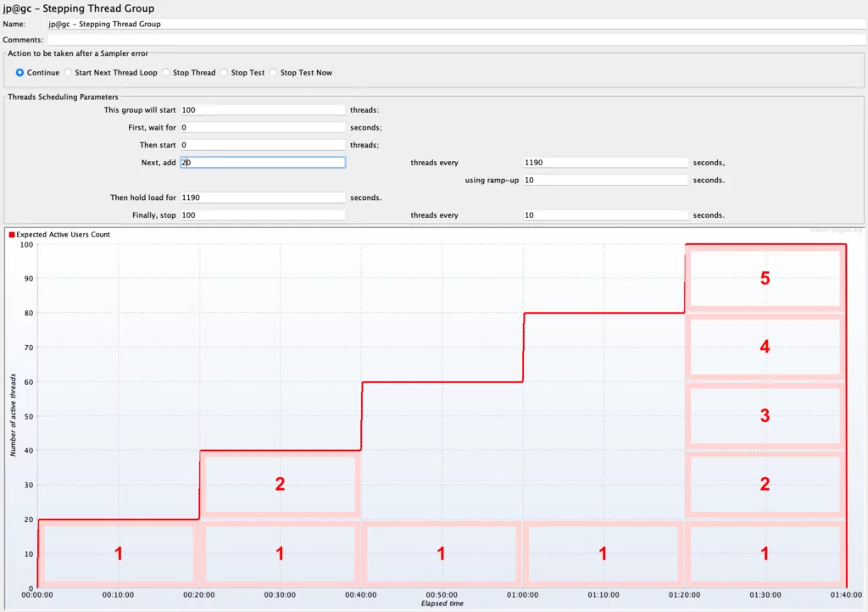Click the 'Then start' label
Image resolution: width=868 pixels, height=612 pixels.
[x=158, y=145]
